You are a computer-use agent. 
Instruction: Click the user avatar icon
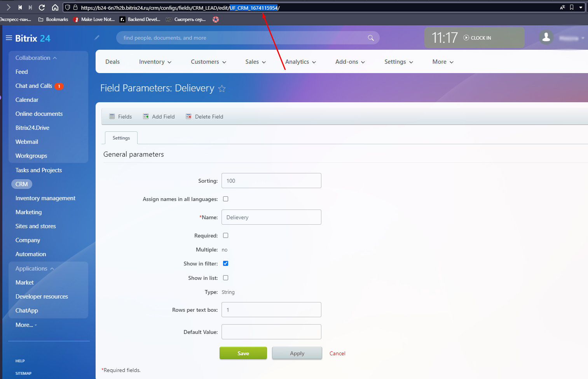click(546, 37)
